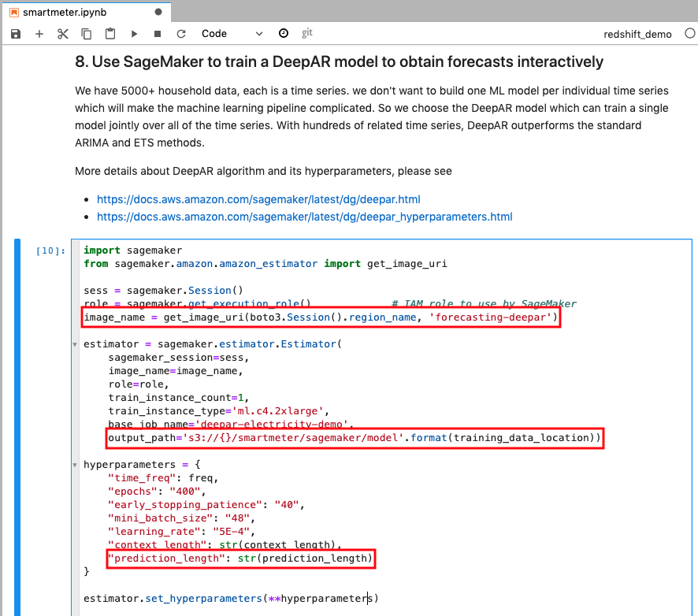
Task: Copy the selected cell from the toolbar
Action: [87, 34]
